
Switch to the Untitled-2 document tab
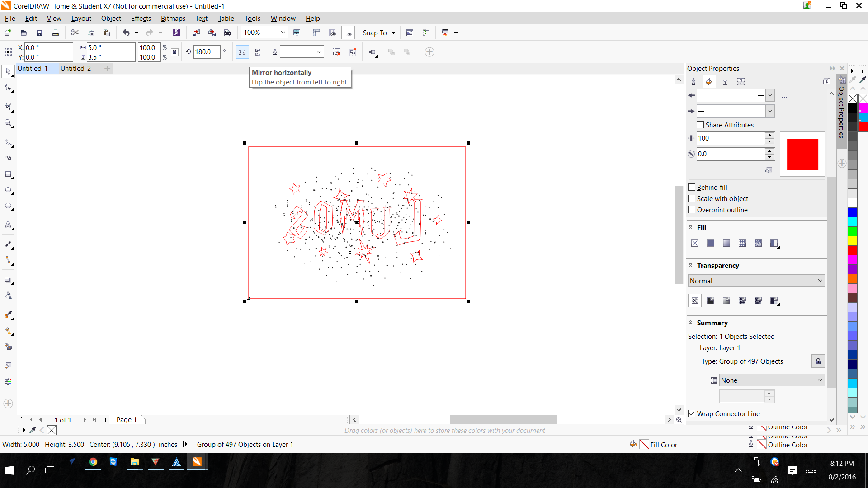(75, 68)
